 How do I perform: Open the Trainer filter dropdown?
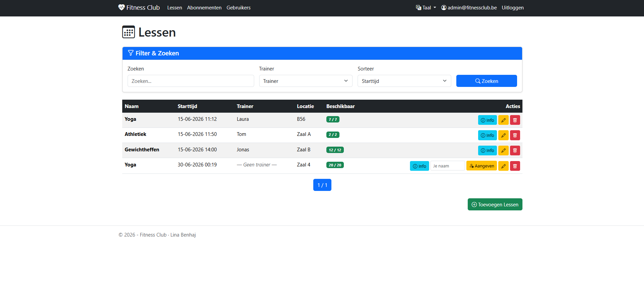pos(306,81)
